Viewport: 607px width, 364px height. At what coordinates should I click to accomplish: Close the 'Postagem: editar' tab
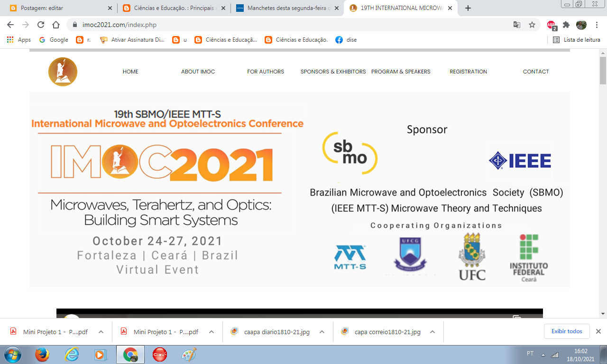pos(110,8)
